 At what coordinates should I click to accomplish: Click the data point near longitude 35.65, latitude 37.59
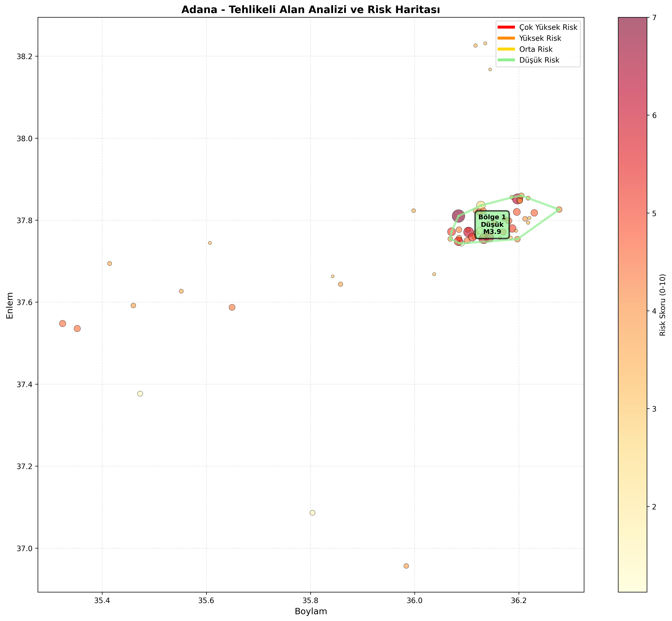coord(232,307)
